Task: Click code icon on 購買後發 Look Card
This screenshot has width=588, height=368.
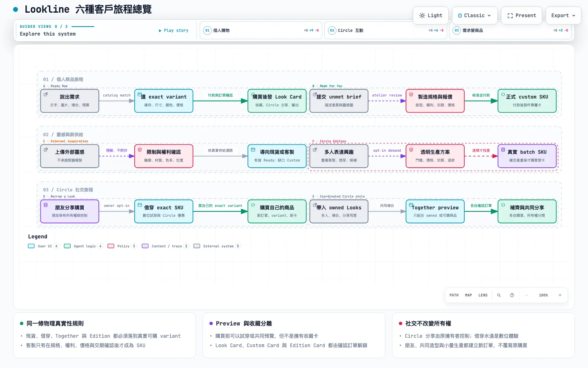Action: 253,94
